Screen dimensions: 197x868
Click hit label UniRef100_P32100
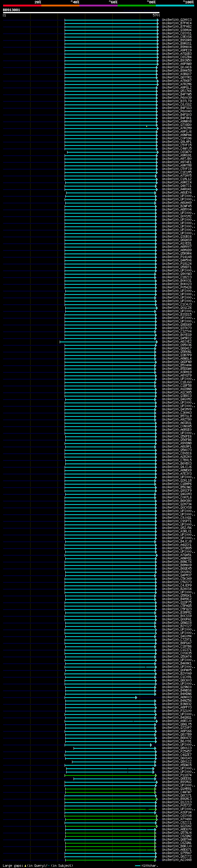[177, 711]
